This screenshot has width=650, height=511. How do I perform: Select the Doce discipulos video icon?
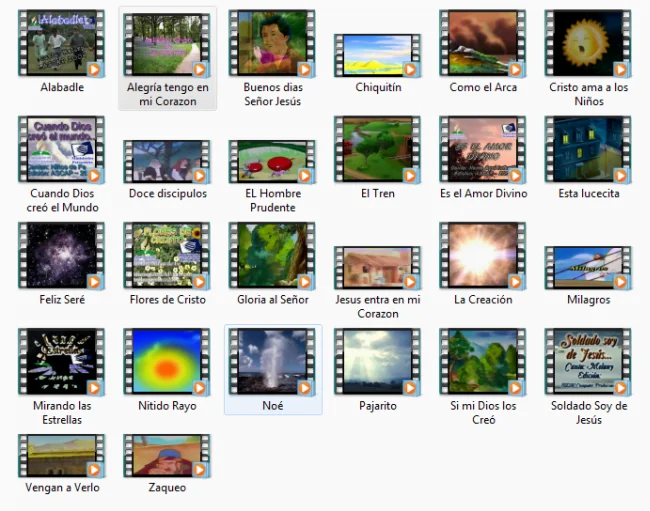(167, 162)
